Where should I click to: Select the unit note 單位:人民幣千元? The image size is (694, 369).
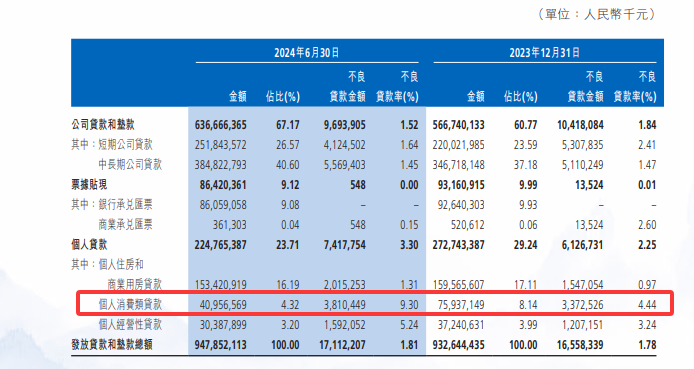[597, 15]
